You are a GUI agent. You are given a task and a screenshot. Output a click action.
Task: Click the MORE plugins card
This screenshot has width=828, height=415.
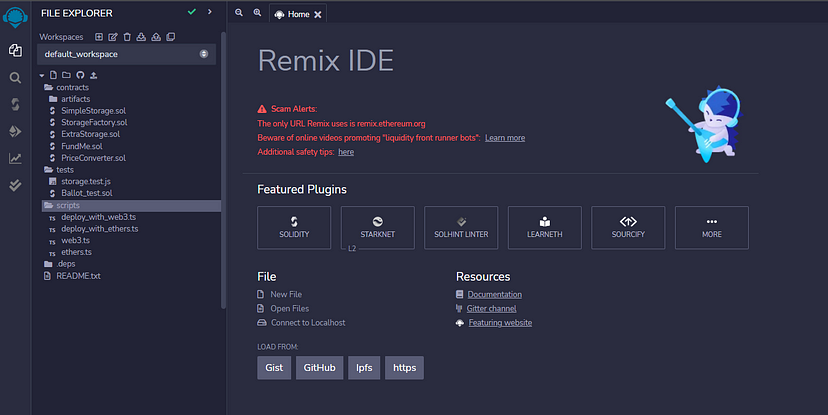coord(711,228)
